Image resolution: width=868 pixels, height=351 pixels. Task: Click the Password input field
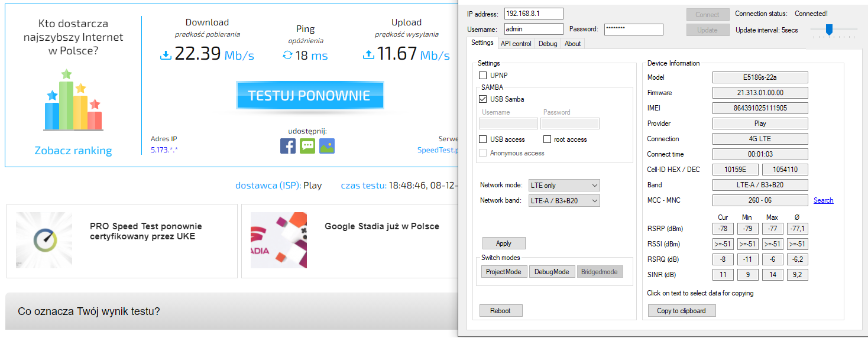coord(633,29)
